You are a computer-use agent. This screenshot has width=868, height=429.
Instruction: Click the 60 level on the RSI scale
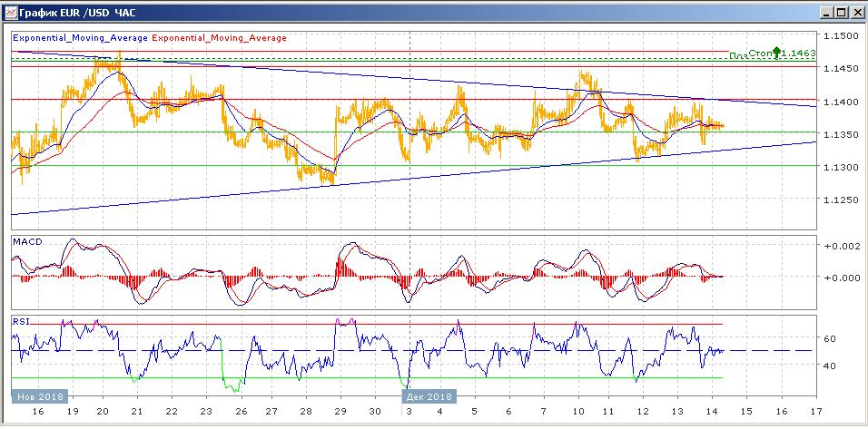[x=831, y=338]
